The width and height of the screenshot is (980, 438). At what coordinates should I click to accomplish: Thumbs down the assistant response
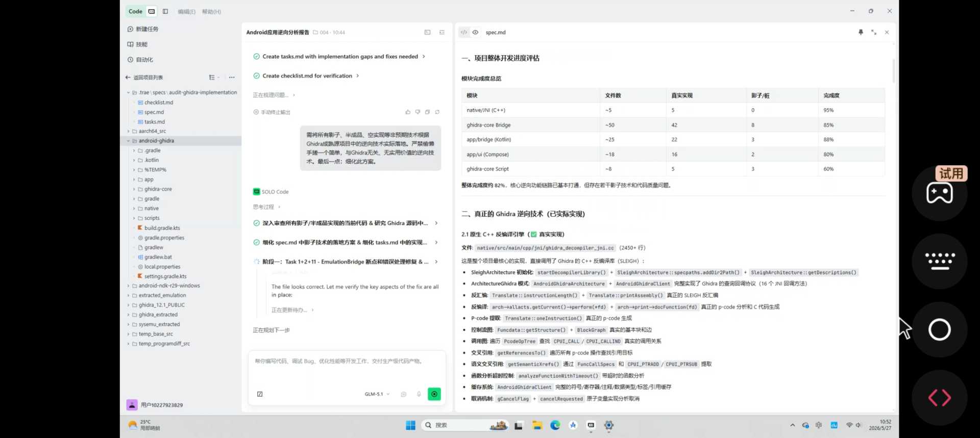(x=418, y=112)
